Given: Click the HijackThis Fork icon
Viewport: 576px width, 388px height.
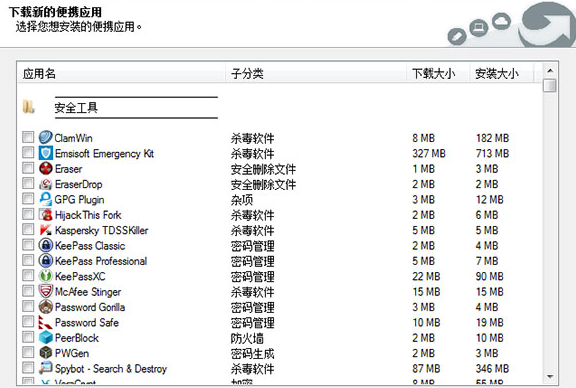Looking at the screenshot, I should (46, 215).
